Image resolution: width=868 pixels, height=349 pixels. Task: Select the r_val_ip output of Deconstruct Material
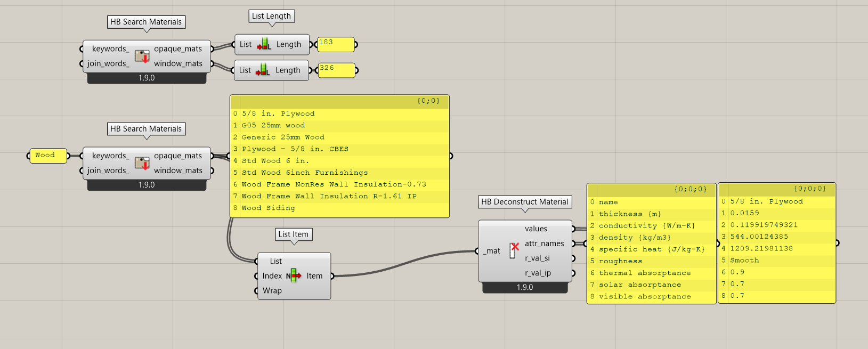pyautogui.click(x=537, y=273)
